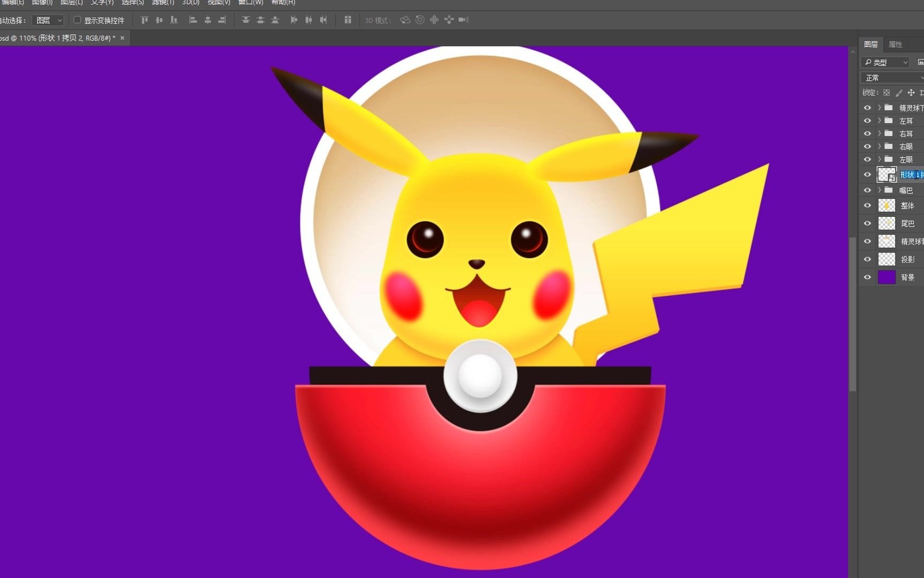The height and width of the screenshot is (578, 924).
Task: Open the 窗口(W) menu
Action: tap(251, 3)
